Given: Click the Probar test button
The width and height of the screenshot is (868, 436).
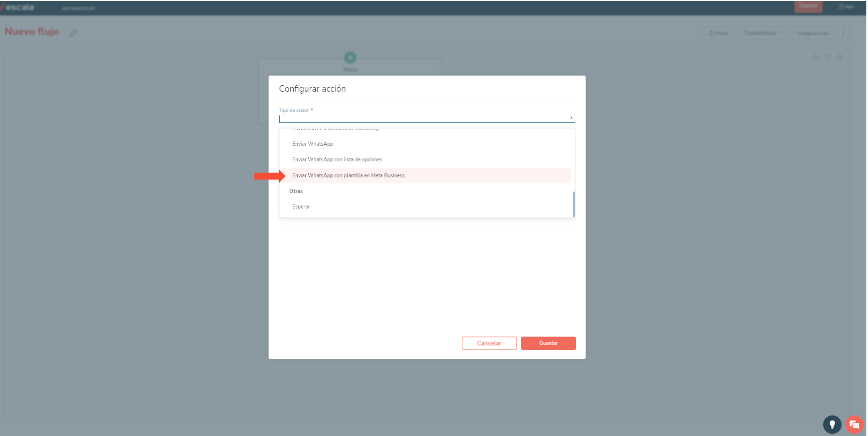Looking at the screenshot, I should point(718,33).
